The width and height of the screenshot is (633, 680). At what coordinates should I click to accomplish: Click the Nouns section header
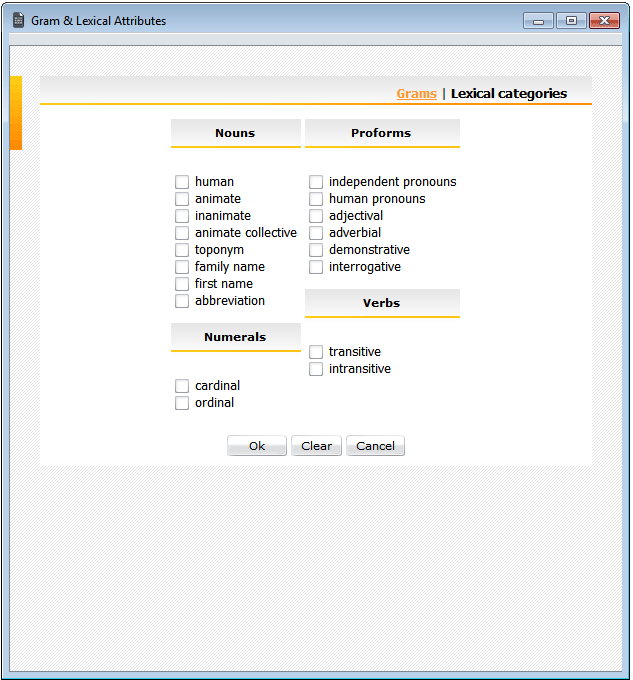coord(235,133)
